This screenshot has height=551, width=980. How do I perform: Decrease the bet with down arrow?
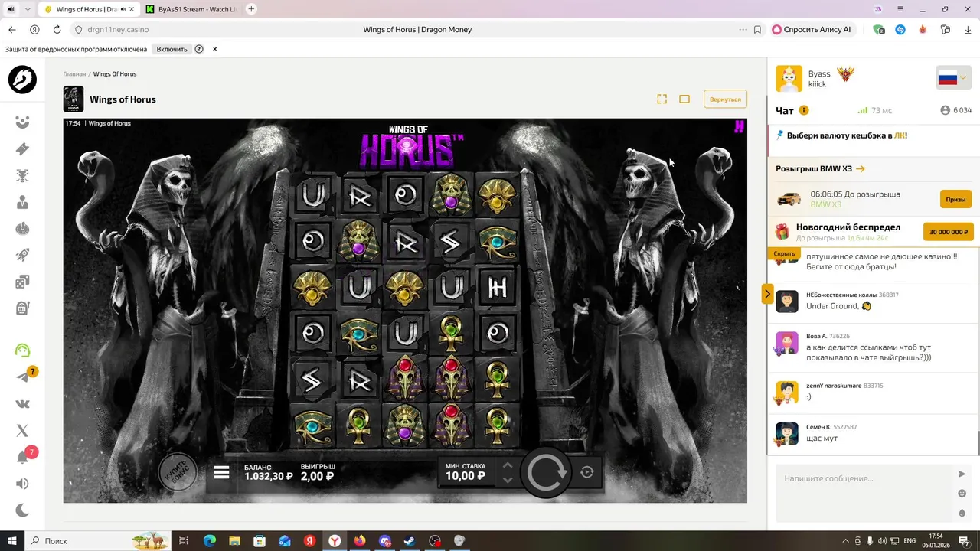click(x=507, y=480)
